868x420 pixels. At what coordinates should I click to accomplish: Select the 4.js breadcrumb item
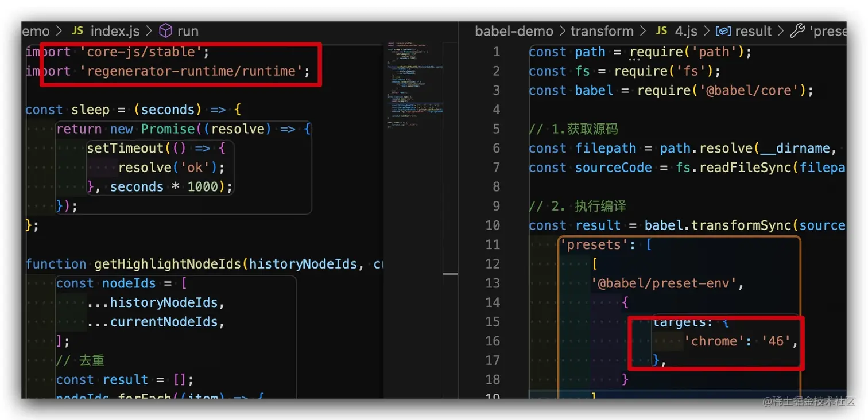click(685, 32)
